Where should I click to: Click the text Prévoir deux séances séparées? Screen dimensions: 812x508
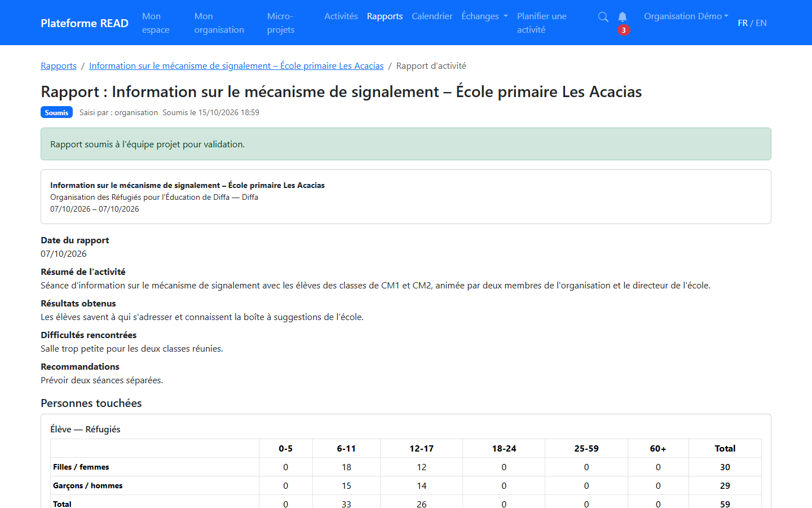[x=101, y=380]
